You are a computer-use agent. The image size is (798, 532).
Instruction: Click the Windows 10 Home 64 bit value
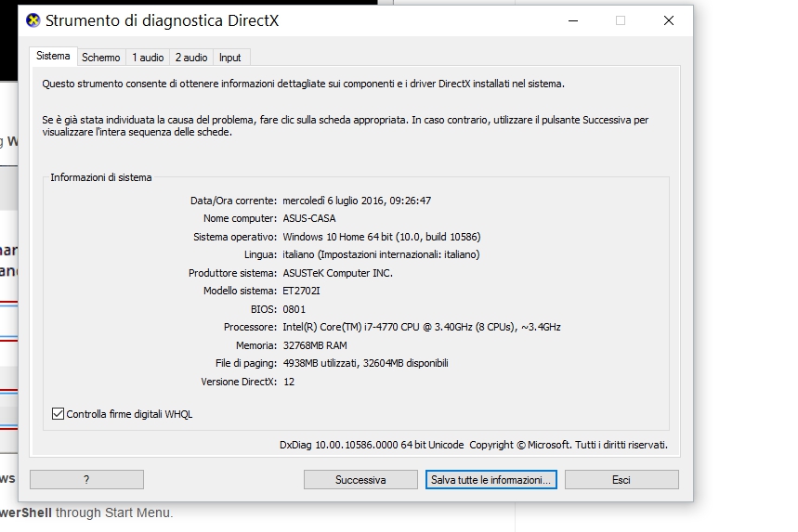coord(382,237)
